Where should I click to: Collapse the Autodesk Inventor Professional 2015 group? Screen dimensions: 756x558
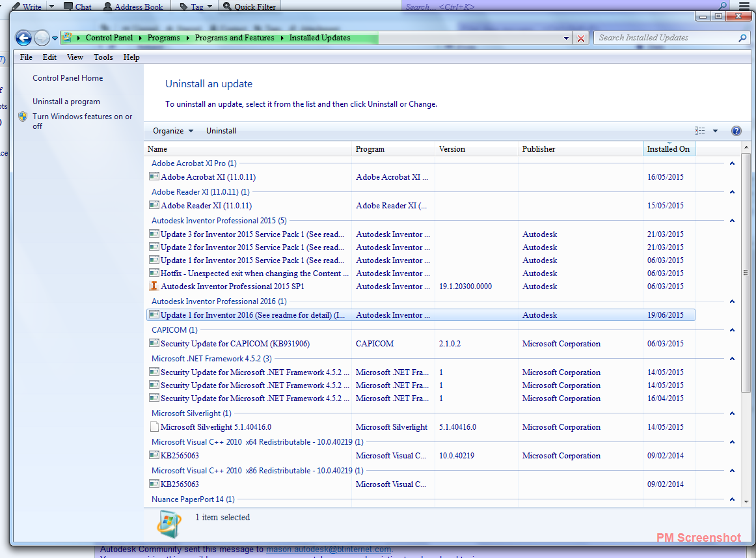coord(732,221)
